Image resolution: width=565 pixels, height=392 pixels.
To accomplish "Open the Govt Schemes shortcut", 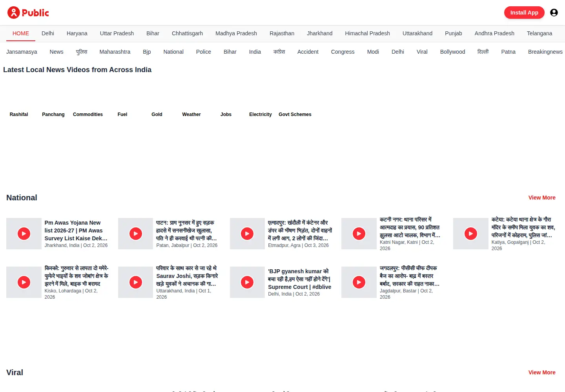I will tap(295, 114).
